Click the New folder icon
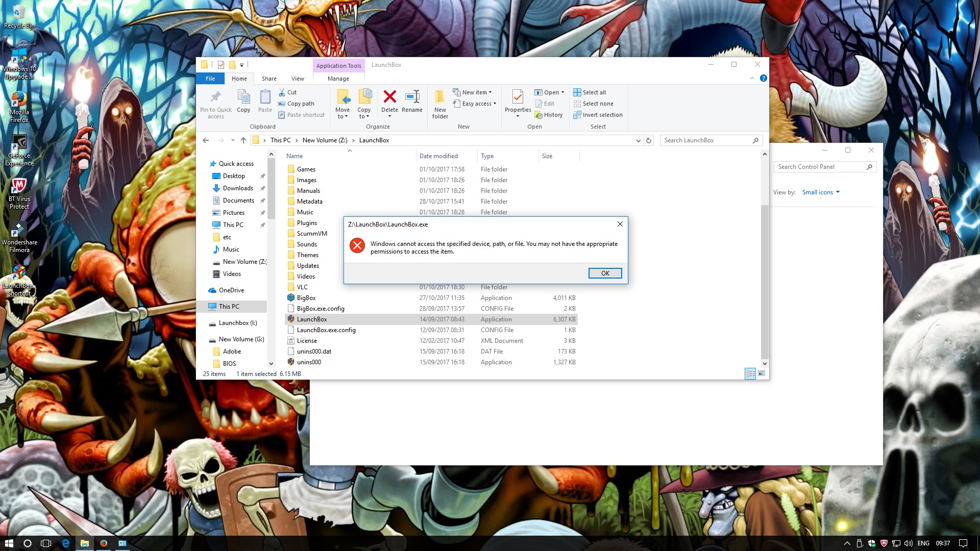 pyautogui.click(x=439, y=96)
